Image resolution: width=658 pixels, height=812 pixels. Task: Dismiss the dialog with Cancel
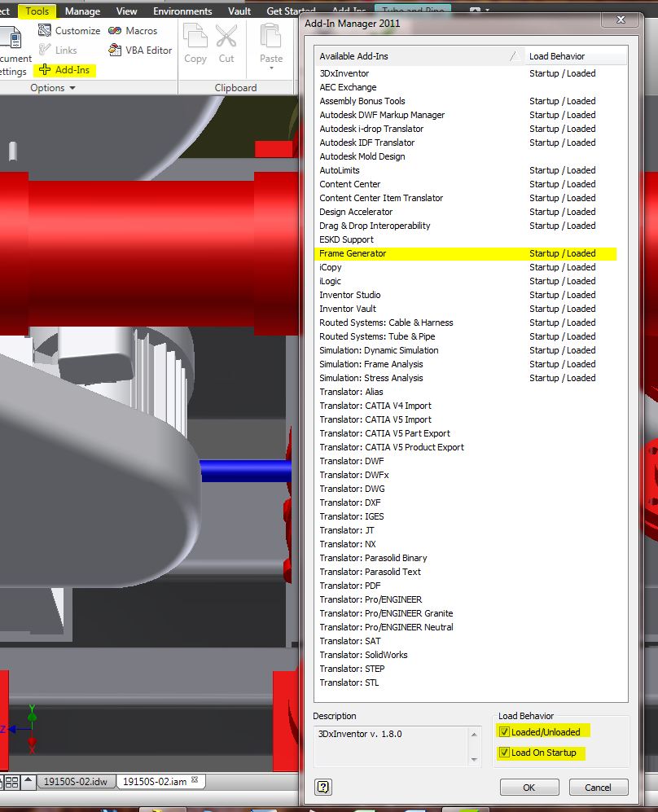click(599, 787)
